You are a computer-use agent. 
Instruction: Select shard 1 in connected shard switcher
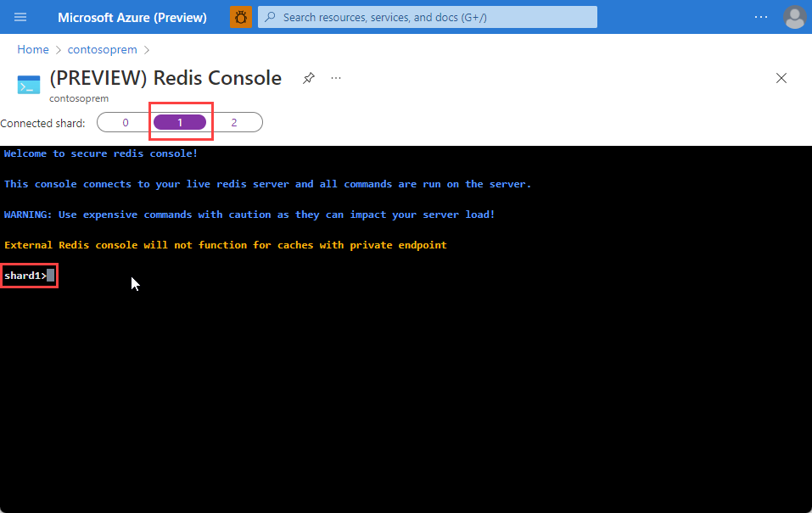pyautogui.click(x=181, y=122)
